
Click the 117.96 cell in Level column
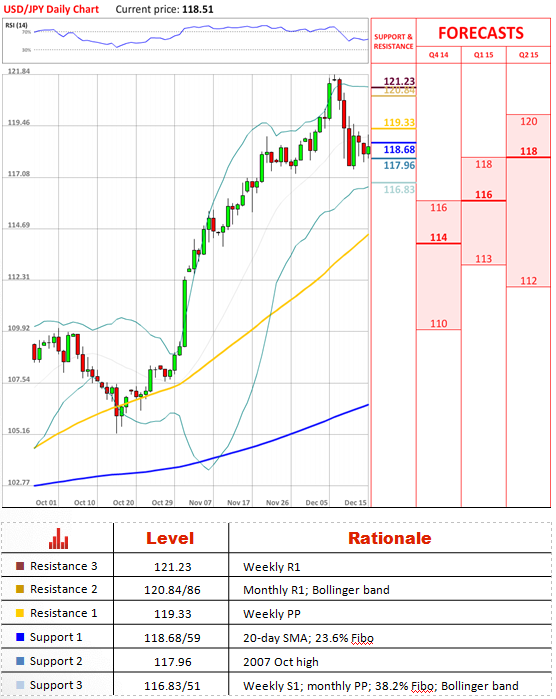tap(173, 662)
